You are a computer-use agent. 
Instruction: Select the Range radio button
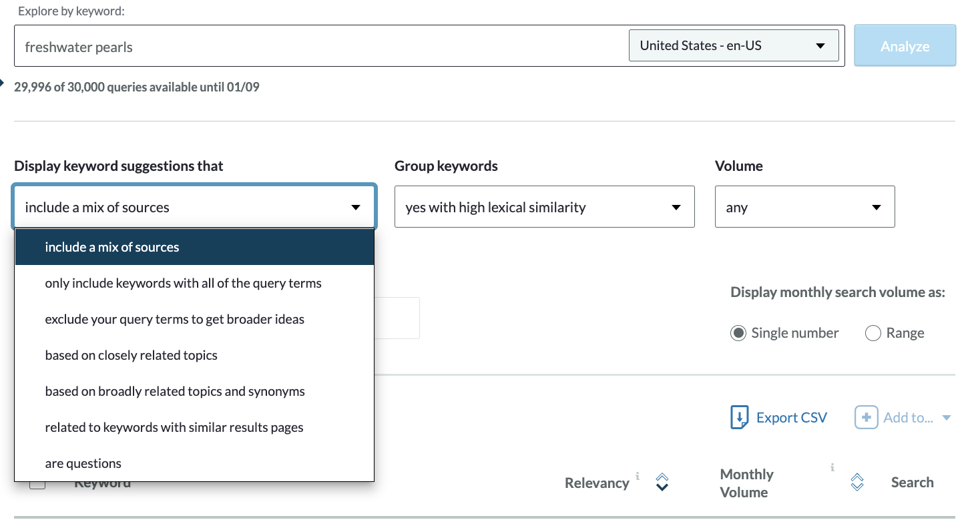pyautogui.click(x=873, y=333)
